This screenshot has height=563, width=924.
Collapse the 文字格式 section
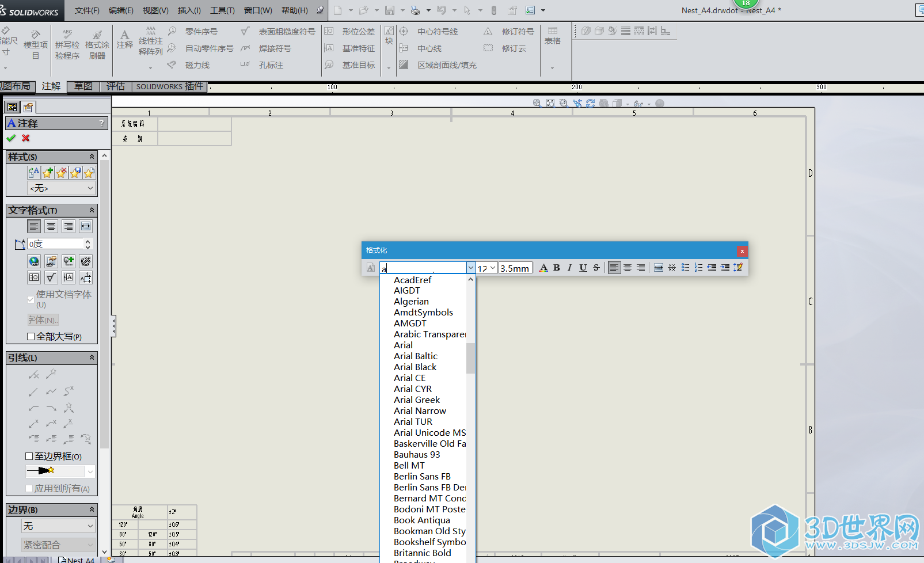[x=92, y=210]
